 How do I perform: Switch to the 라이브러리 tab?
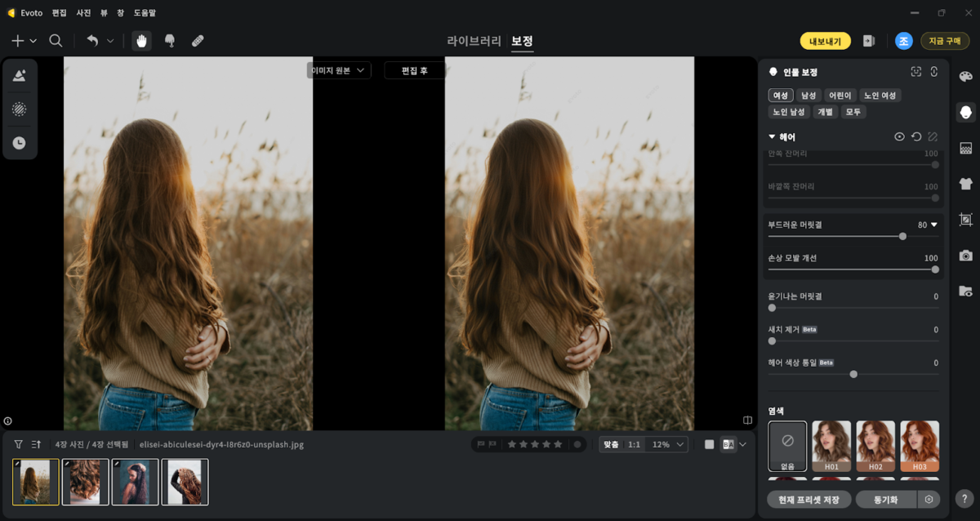[474, 41]
